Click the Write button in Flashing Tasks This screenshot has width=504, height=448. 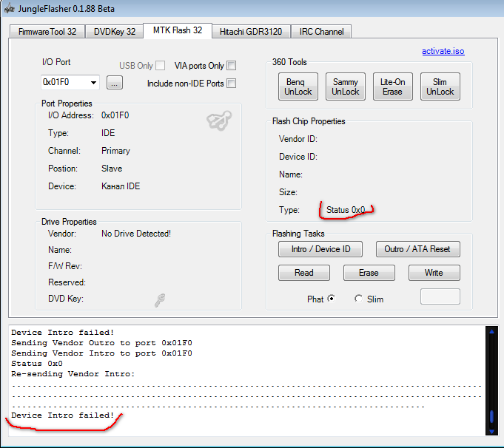[434, 273]
